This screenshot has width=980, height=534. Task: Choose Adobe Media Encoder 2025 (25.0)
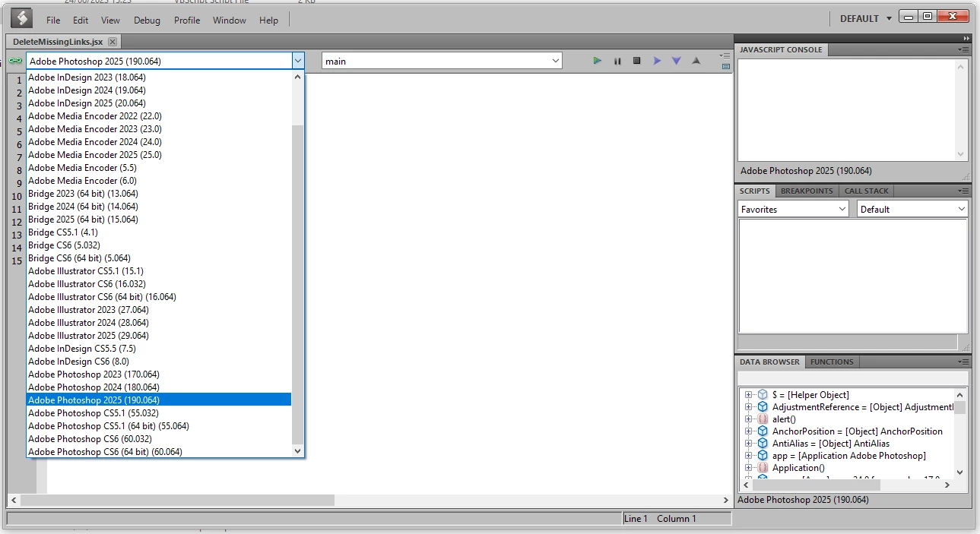click(x=159, y=155)
